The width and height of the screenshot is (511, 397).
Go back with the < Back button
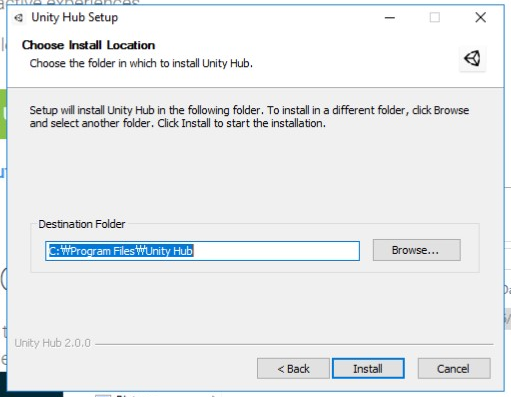coord(293,368)
